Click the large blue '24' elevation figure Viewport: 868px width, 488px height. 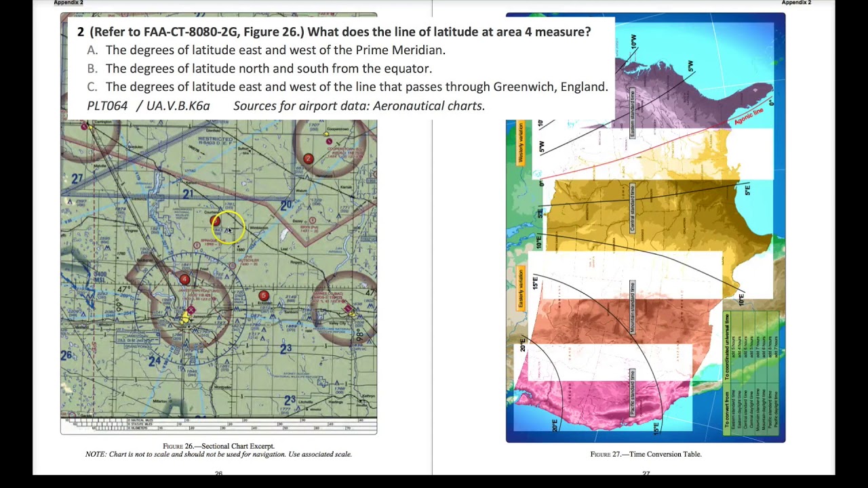(155, 361)
